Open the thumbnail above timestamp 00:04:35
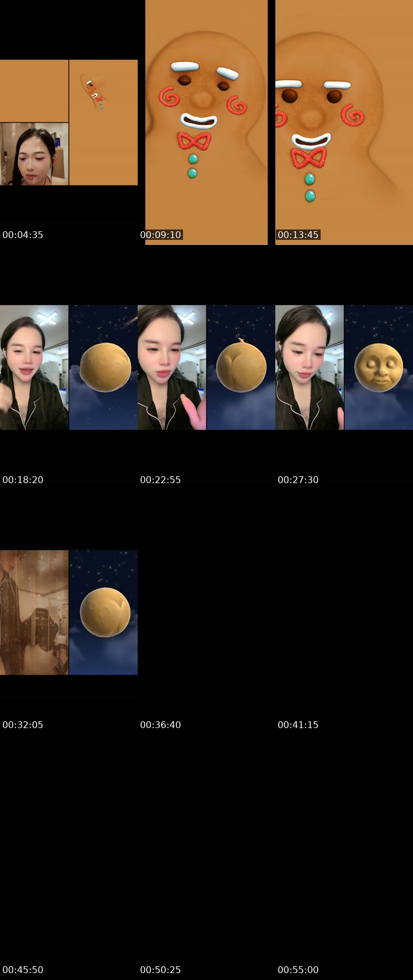Viewport: 413px width, 980px height. [x=69, y=122]
